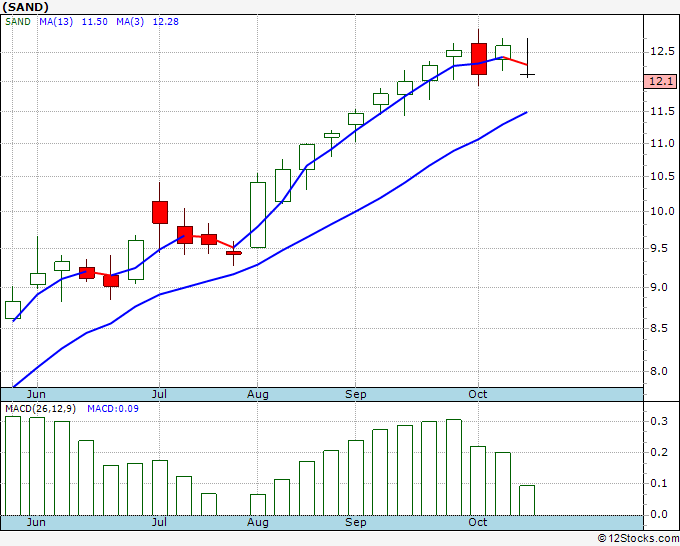Click the red candlestick at July start

(160, 212)
